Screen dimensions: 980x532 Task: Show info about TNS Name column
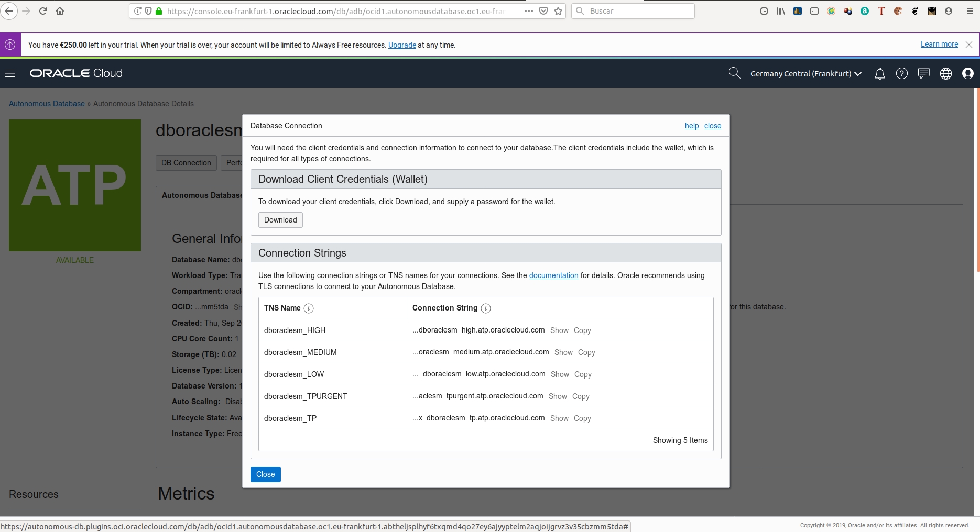309,308
